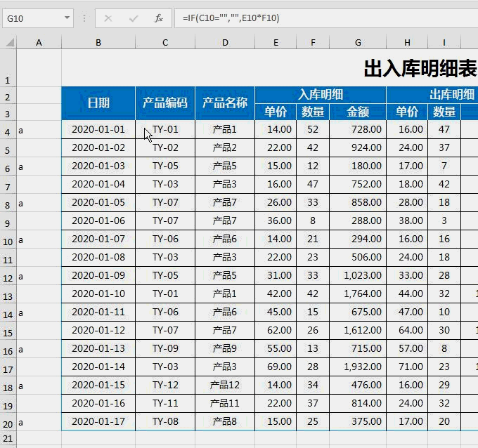Select column D header
The width and height of the screenshot is (478, 448).
click(x=225, y=43)
